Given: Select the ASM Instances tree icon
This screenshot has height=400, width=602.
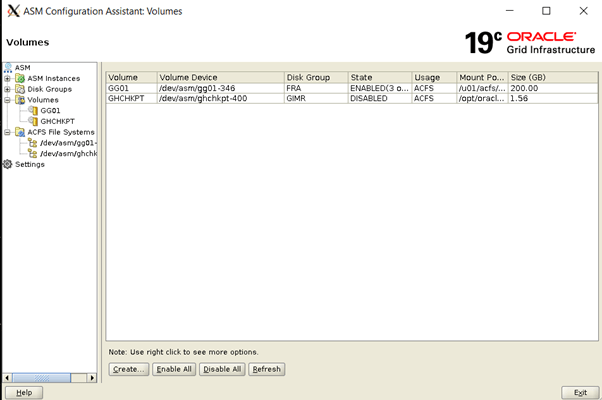Looking at the screenshot, I should tap(20, 78).
